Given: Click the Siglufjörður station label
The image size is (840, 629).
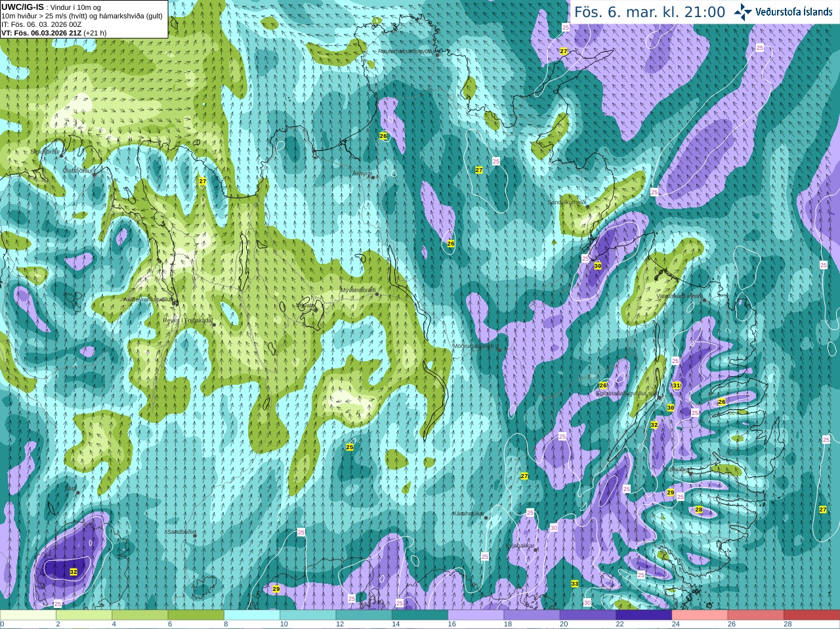Looking at the screenshot, I should pos(45,151).
